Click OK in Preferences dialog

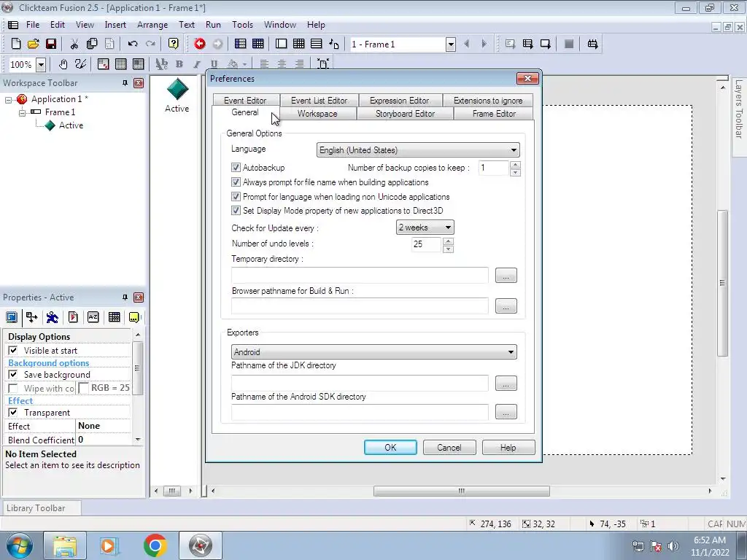tap(391, 448)
